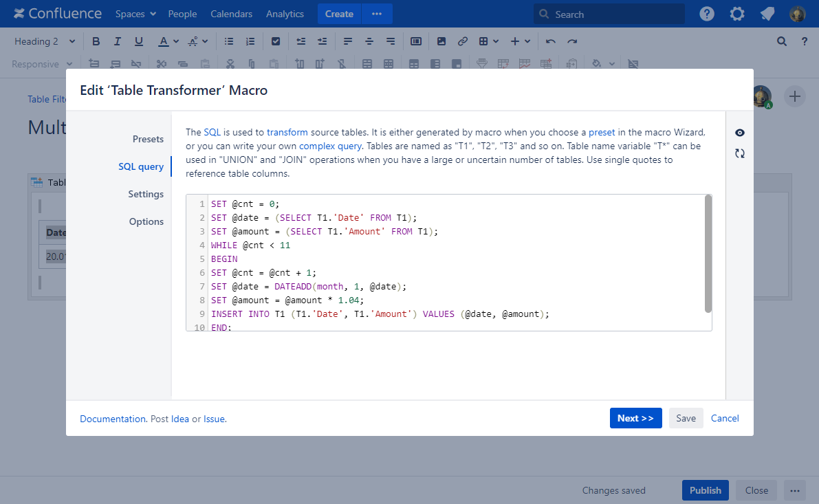The height and width of the screenshot is (504, 819).
Task: Open the Responsive table width dropdown
Action: pos(42,64)
